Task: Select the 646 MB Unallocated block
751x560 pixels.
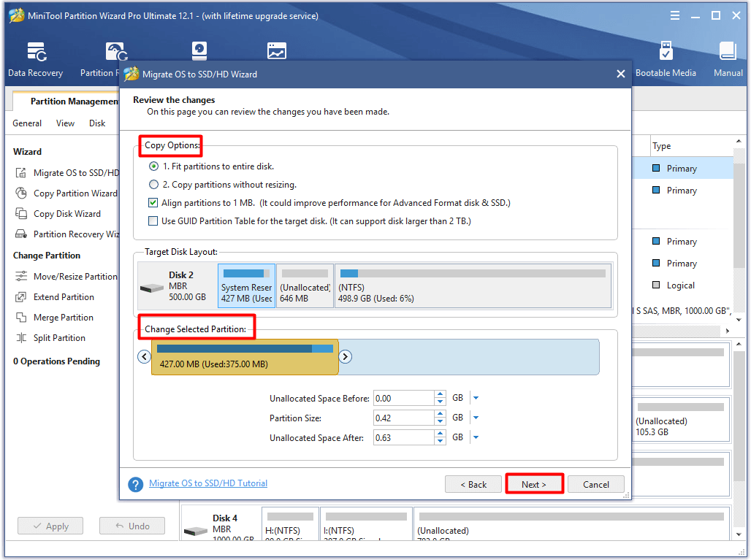Action: pyautogui.click(x=305, y=285)
